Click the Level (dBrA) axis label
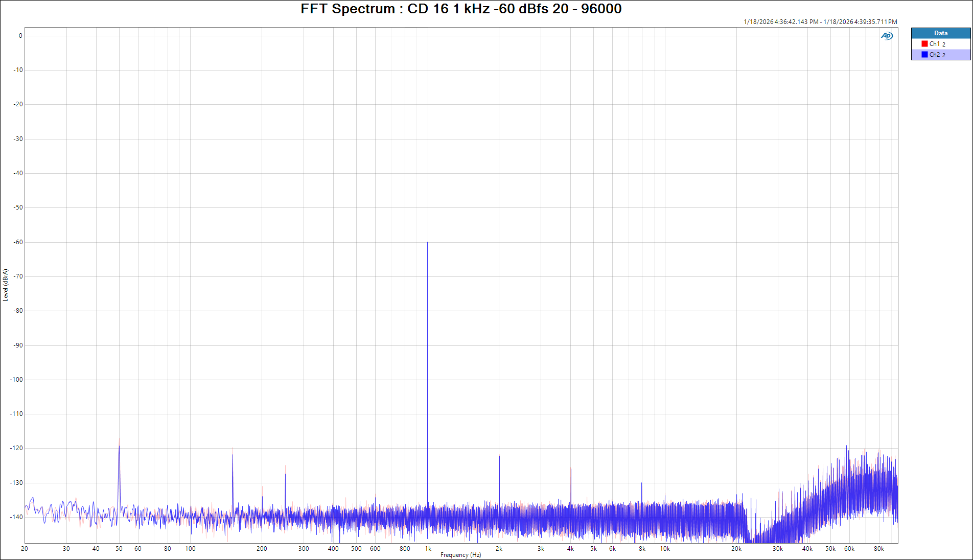The image size is (973, 560). tap(6, 285)
